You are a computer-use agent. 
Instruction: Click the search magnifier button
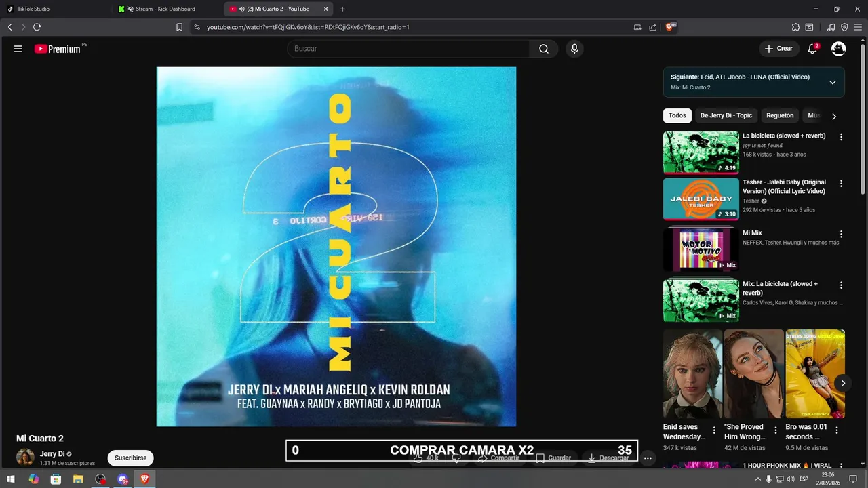544,49
